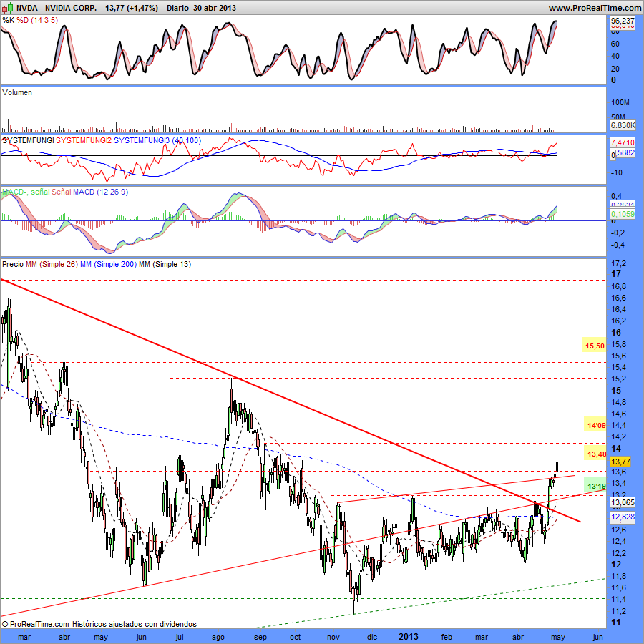Image resolution: width=644 pixels, height=644 pixels.
Task: Click the 13,065 moving average value
Action: pos(623,502)
